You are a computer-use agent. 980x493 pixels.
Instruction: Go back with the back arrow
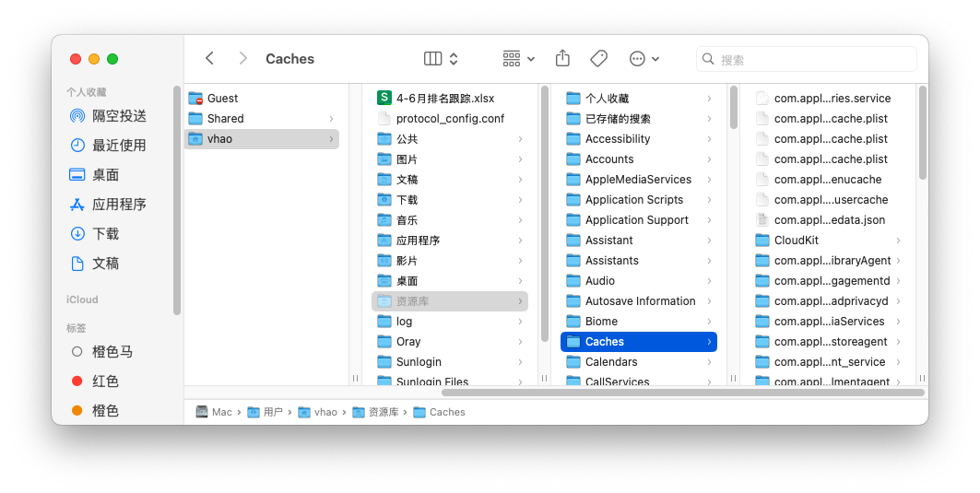tap(210, 58)
